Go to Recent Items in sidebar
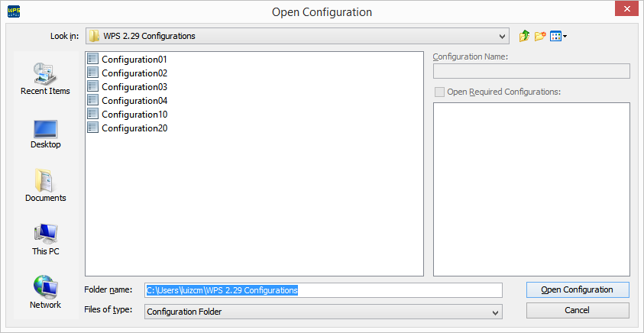Image resolution: width=644 pixels, height=333 pixels. [45, 79]
